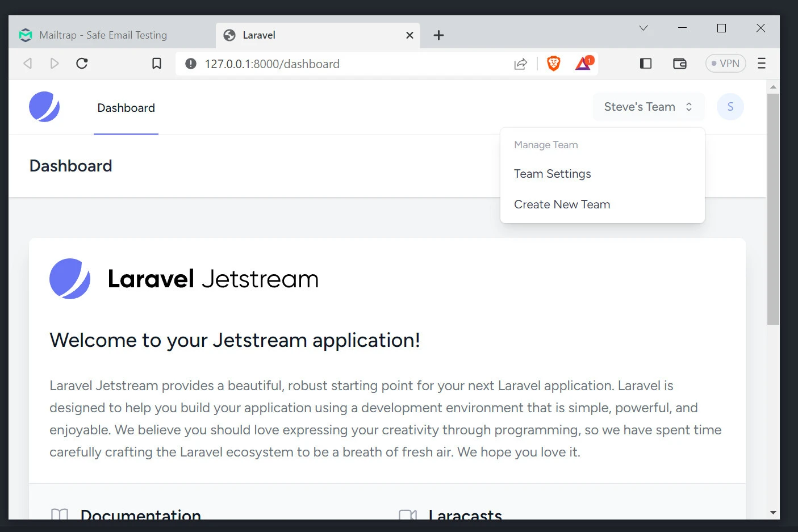798x532 pixels.
Task: Open the Brave Rewards triangle icon
Action: coord(584,64)
